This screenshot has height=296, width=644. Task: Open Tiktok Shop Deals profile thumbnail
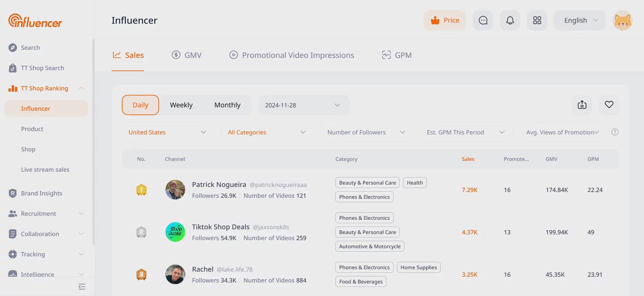[175, 232]
